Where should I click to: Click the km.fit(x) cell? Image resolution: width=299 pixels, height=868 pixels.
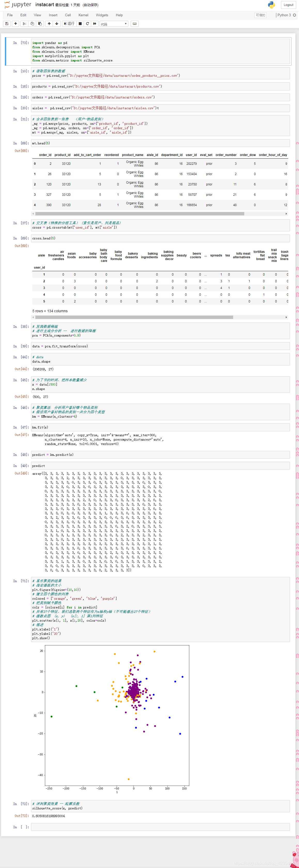(160, 427)
